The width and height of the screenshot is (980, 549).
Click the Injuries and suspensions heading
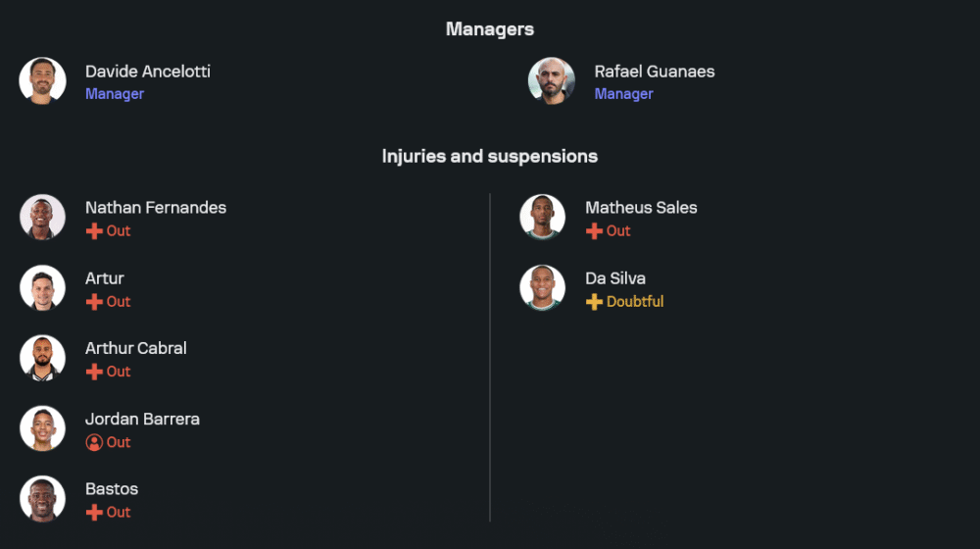(489, 156)
